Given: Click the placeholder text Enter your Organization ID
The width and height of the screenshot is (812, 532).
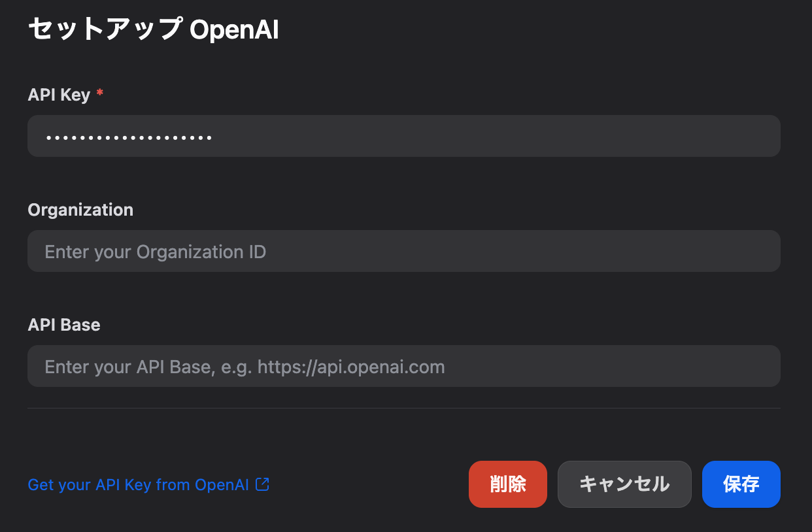Looking at the screenshot, I should coord(156,252).
